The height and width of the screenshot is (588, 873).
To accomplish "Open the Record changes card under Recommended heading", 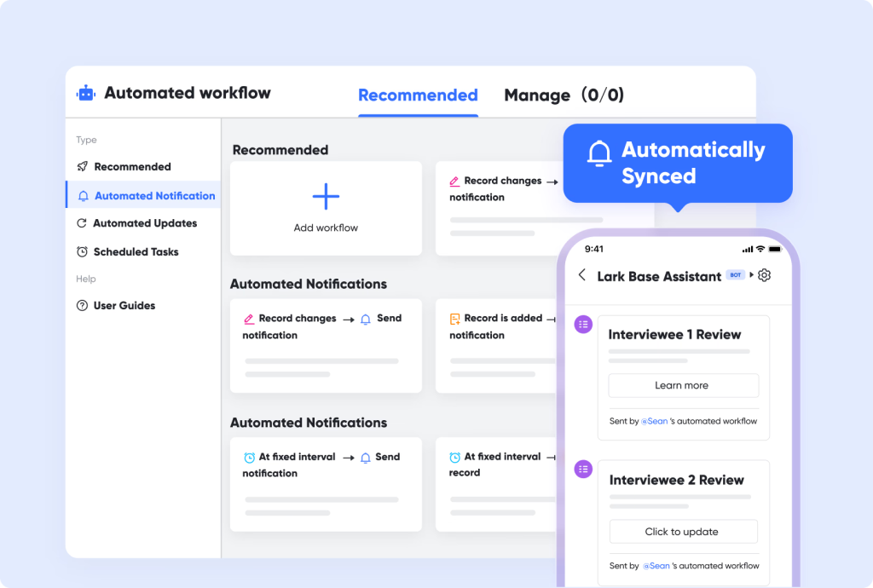I will click(499, 209).
